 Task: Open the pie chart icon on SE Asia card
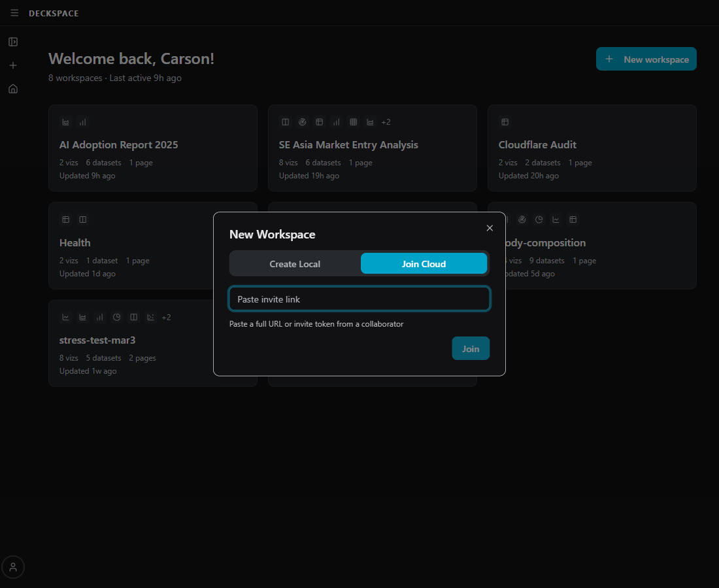(302, 122)
